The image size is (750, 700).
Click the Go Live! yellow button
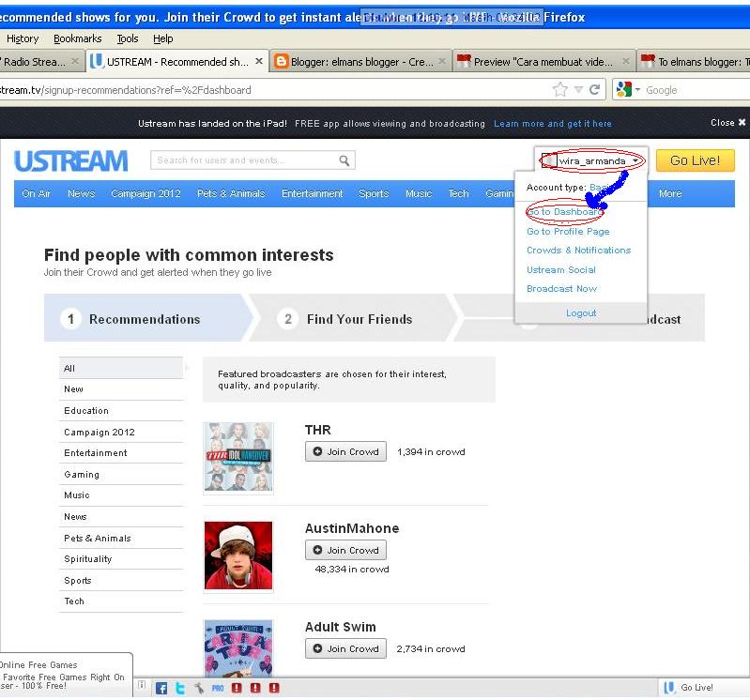[695, 160]
